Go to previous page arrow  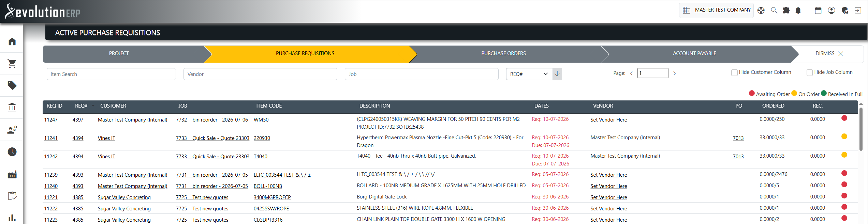coord(631,73)
